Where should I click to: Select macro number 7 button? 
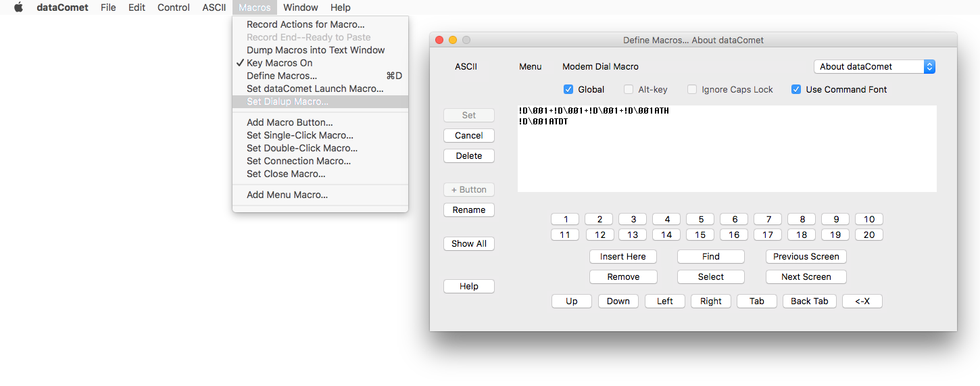point(768,219)
